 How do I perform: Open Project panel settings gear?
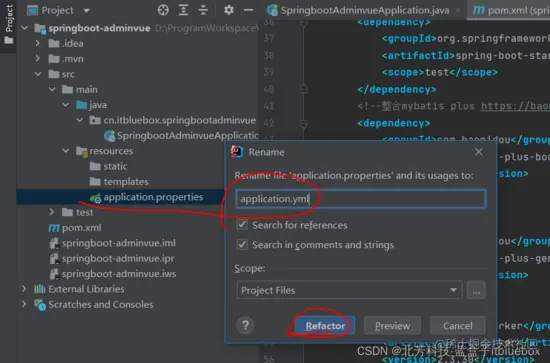(x=229, y=10)
